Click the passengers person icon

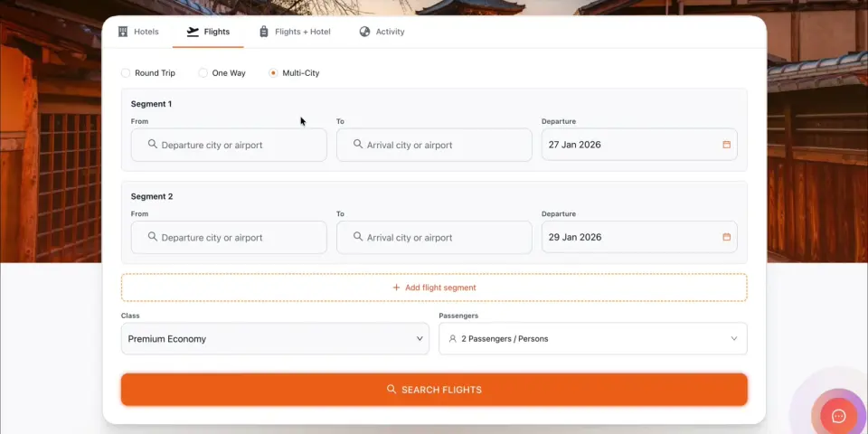(452, 338)
